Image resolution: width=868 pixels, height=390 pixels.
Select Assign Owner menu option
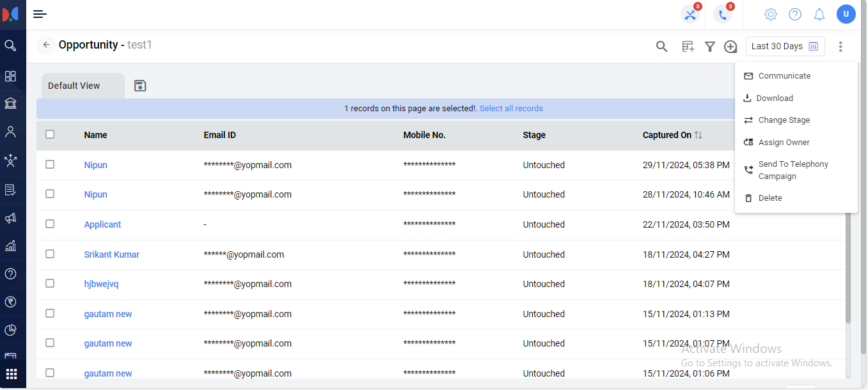[784, 143]
